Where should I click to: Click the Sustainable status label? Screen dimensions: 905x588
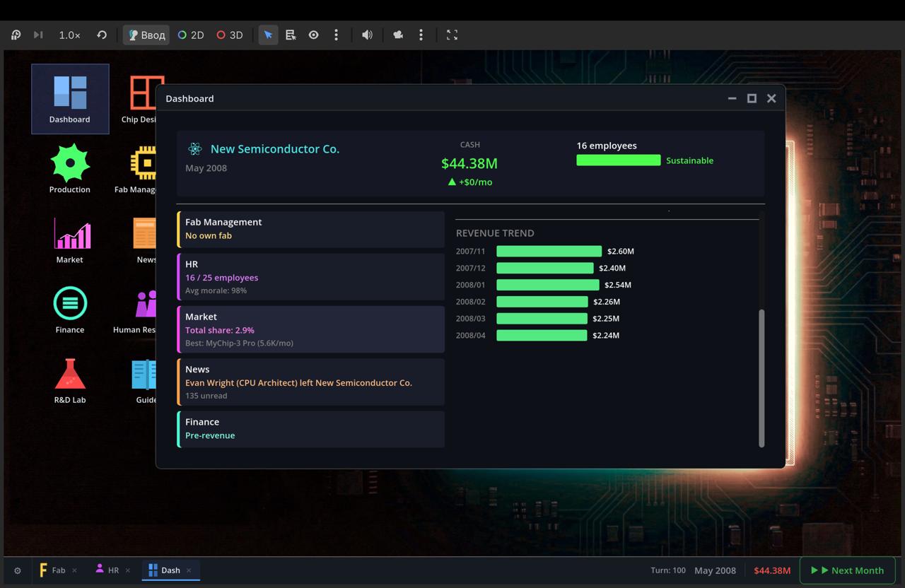tap(689, 160)
